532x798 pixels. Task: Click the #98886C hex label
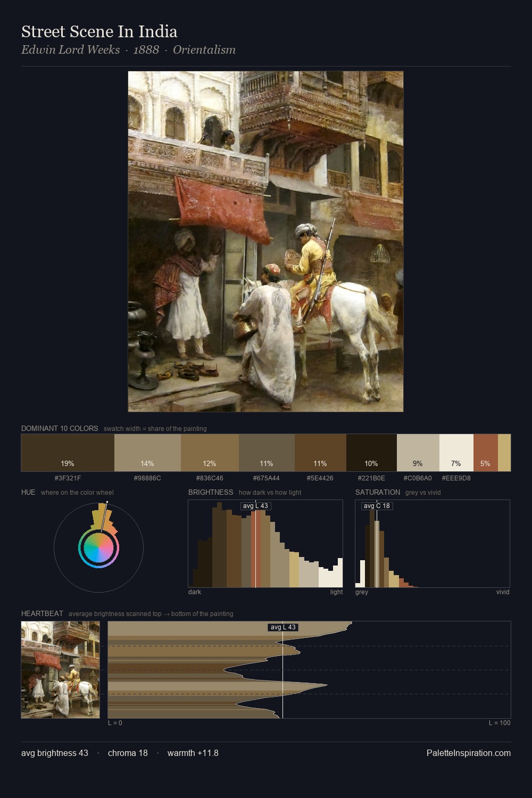[x=147, y=478]
